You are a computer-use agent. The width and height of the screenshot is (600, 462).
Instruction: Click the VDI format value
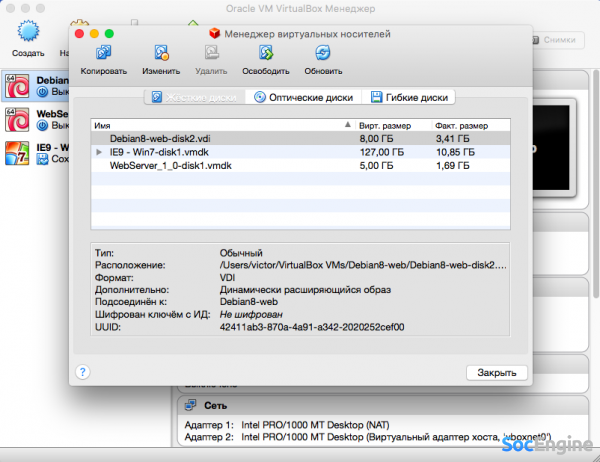pyautogui.click(x=227, y=278)
